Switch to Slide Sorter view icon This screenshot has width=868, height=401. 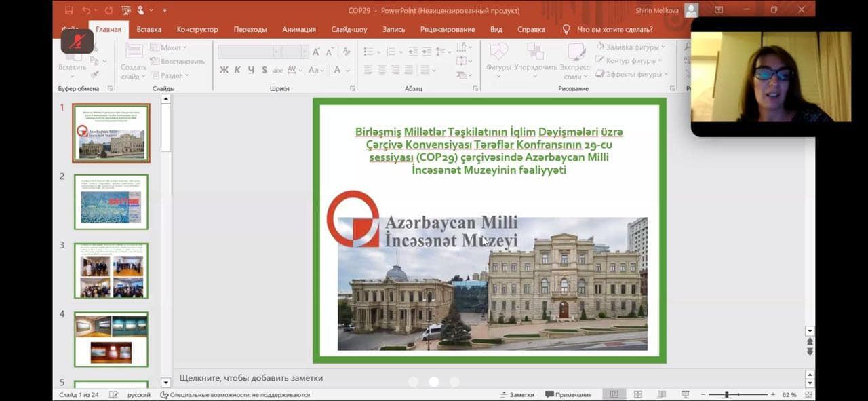[638, 394]
